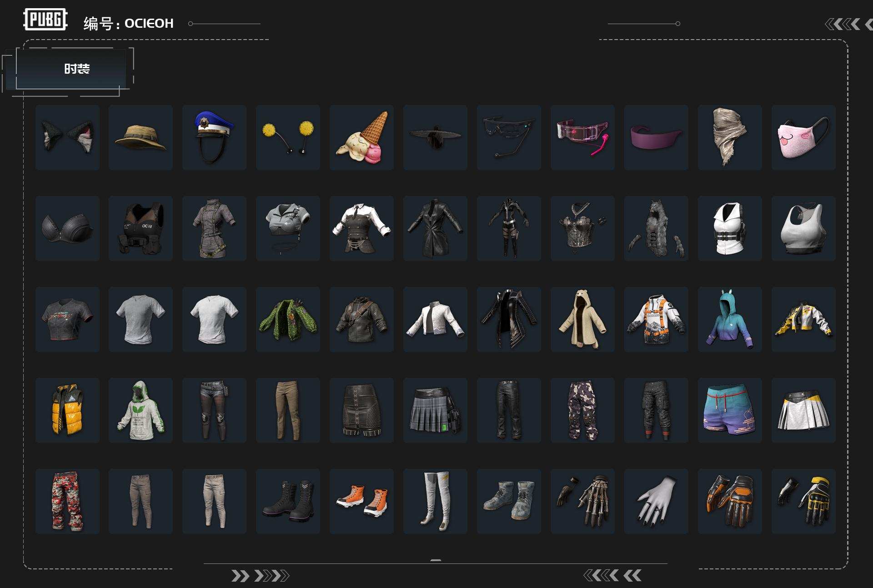Select the black leather studded skirt

361,410
